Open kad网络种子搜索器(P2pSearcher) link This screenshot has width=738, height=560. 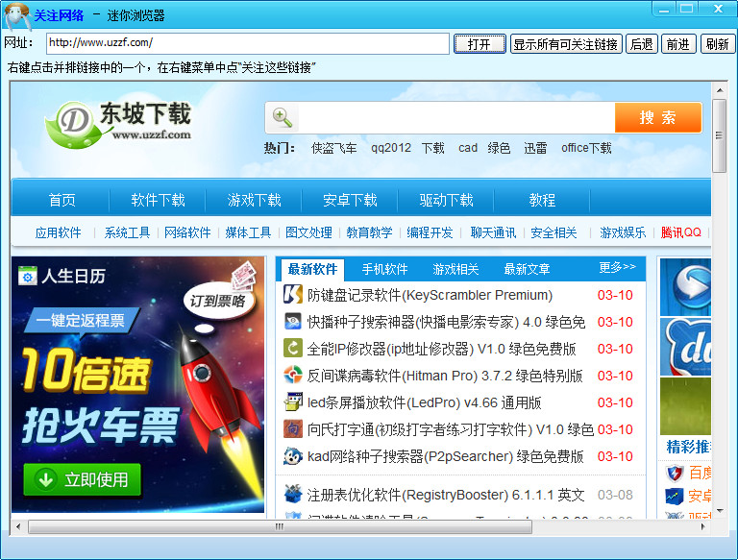[445, 456]
